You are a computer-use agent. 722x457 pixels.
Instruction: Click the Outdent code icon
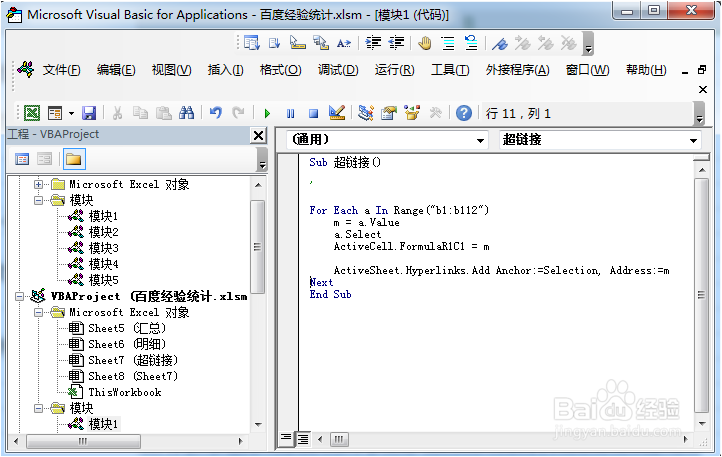396,43
